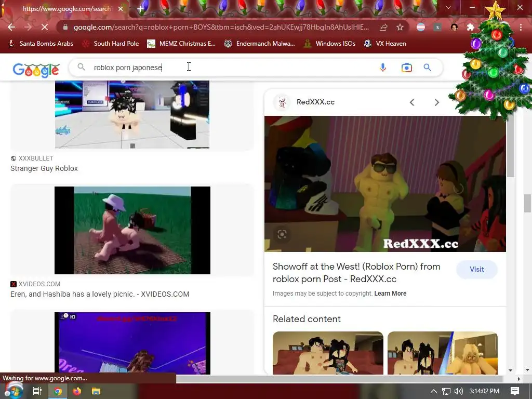The height and width of the screenshot is (399, 532).
Task: Click the Visit button
Action: [x=477, y=270]
